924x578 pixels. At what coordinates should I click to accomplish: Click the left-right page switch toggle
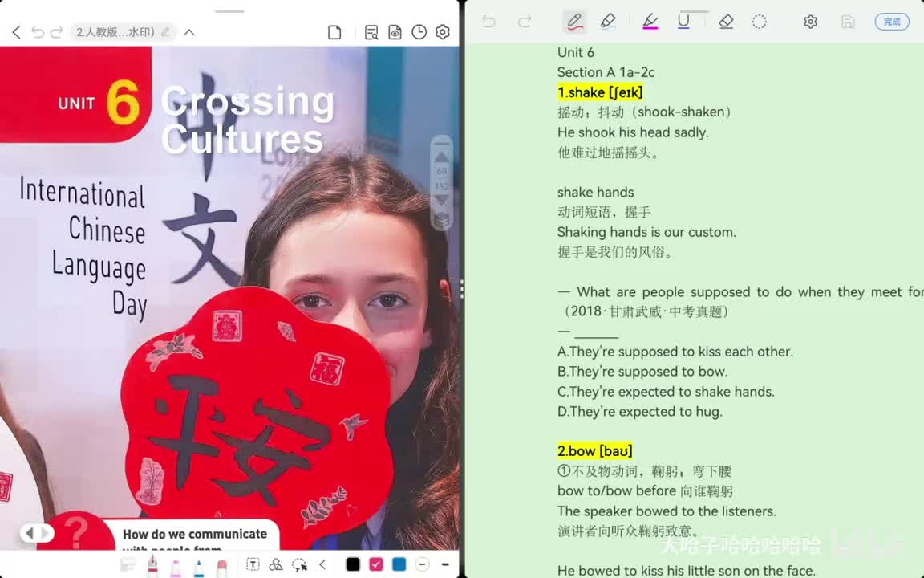click(37, 533)
